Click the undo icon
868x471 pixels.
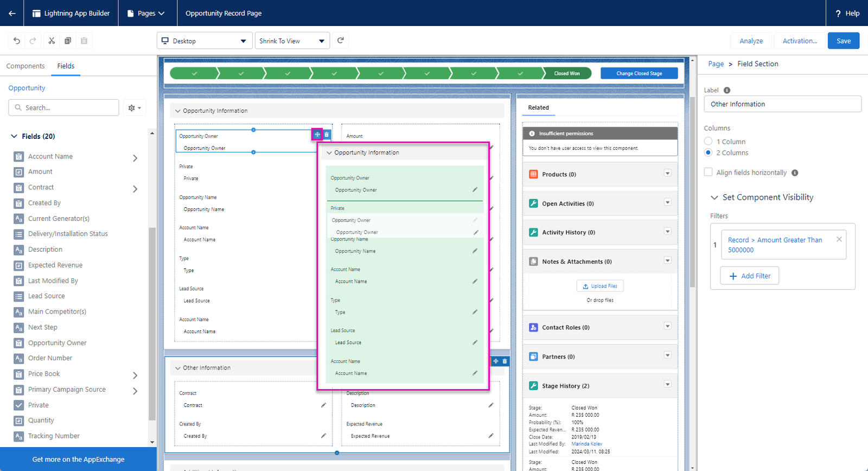[17, 41]
